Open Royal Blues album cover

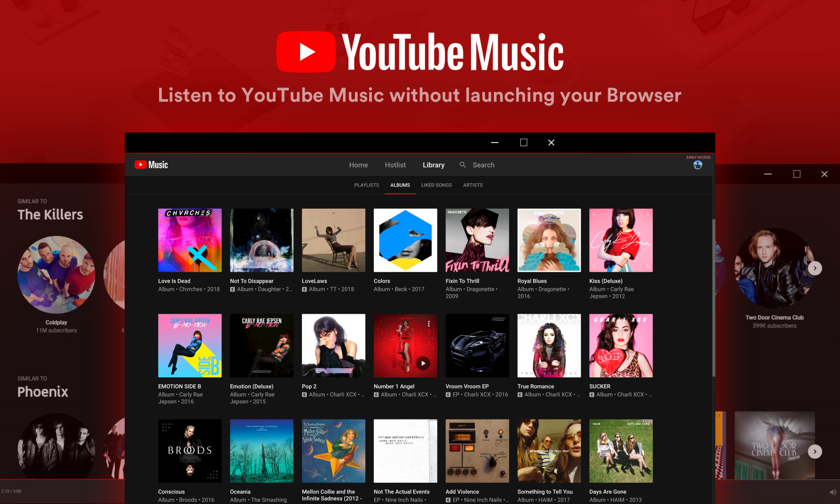pyautogui.click(x=549, y=240)
